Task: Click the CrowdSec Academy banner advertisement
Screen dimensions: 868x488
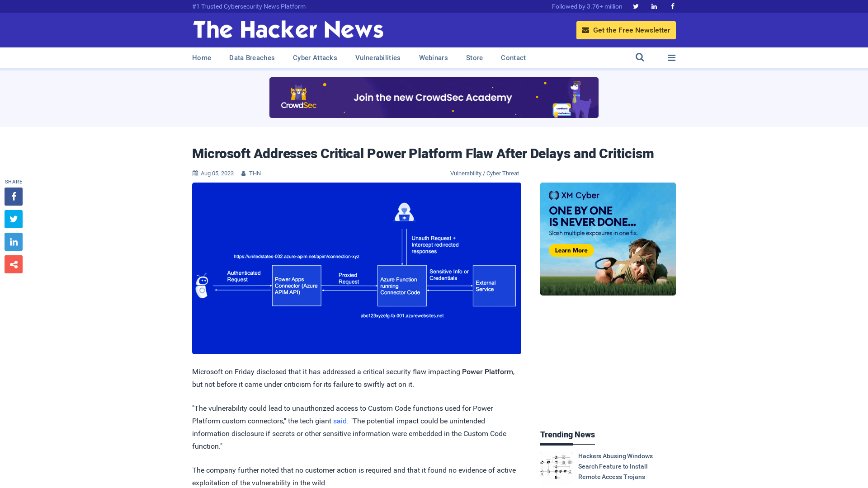Action: (434, 97)
